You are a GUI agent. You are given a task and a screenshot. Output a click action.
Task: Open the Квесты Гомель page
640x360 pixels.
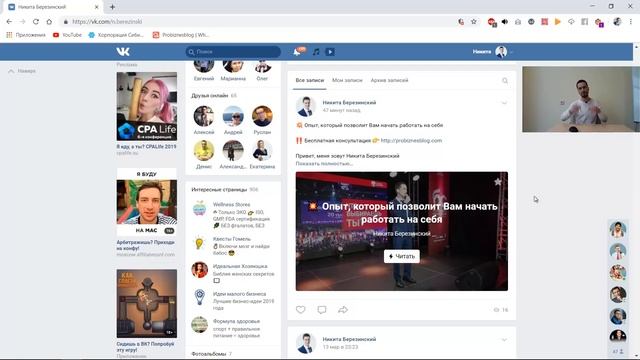click(x=232, y=239)
